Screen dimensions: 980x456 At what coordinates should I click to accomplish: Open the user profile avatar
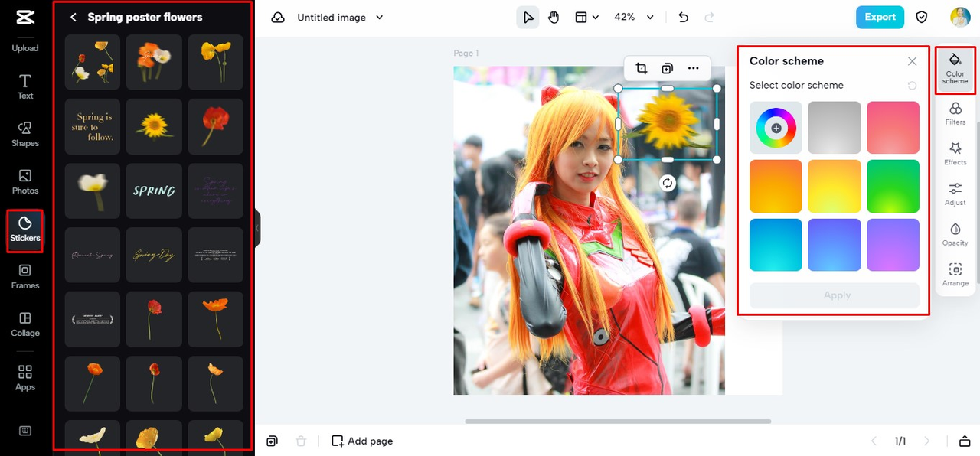960,17
